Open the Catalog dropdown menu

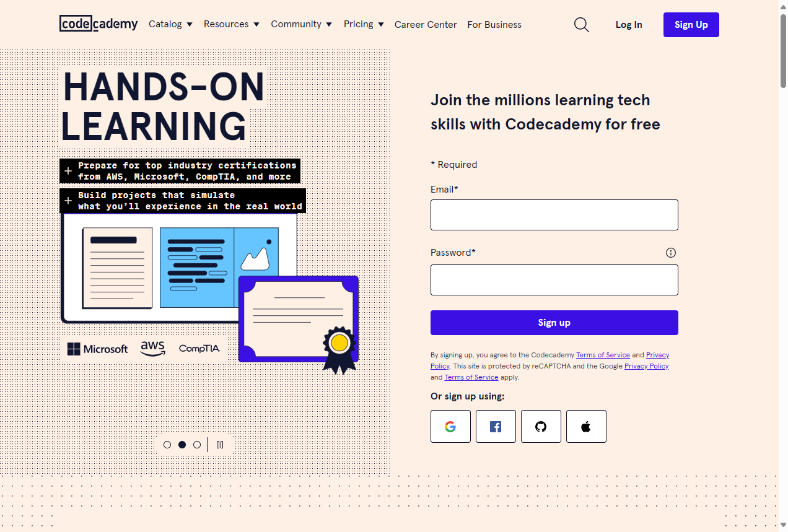170,24
